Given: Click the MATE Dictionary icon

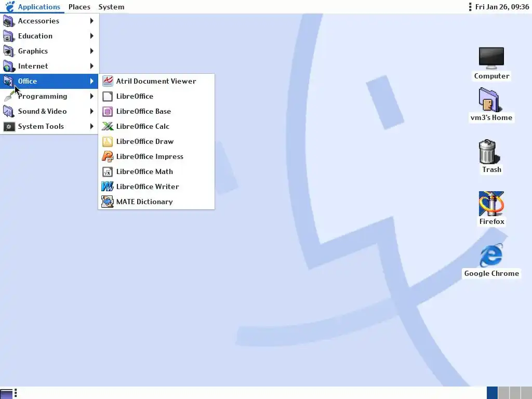Looking at the screenshot, I should [108, 202].
